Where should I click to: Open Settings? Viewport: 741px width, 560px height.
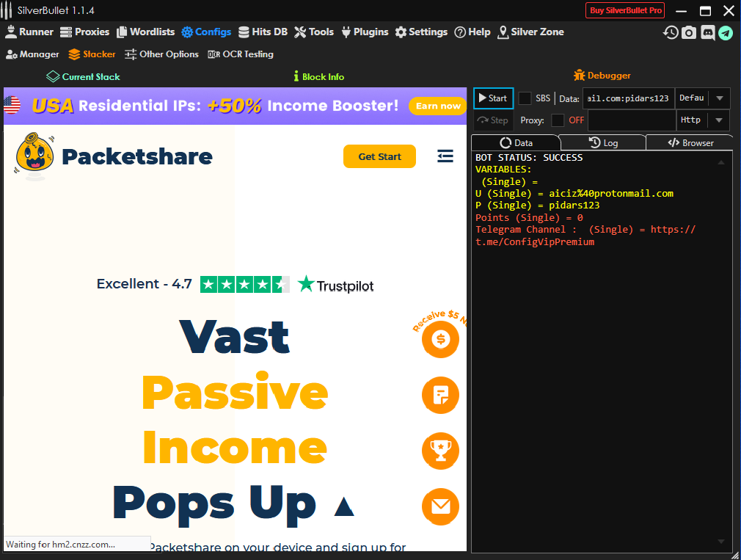tap(422, 32)
